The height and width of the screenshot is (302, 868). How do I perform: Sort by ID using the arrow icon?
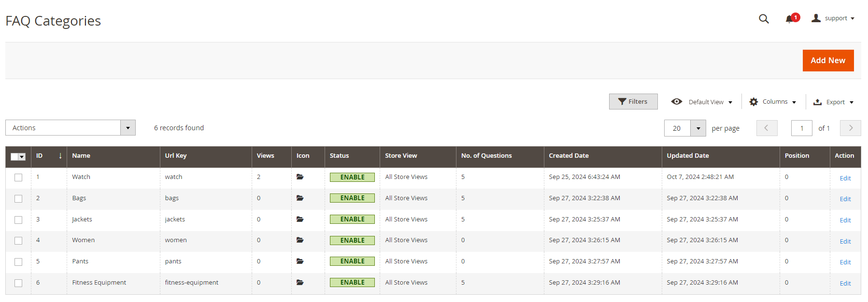pyautogui.click(x=60, y=156)
